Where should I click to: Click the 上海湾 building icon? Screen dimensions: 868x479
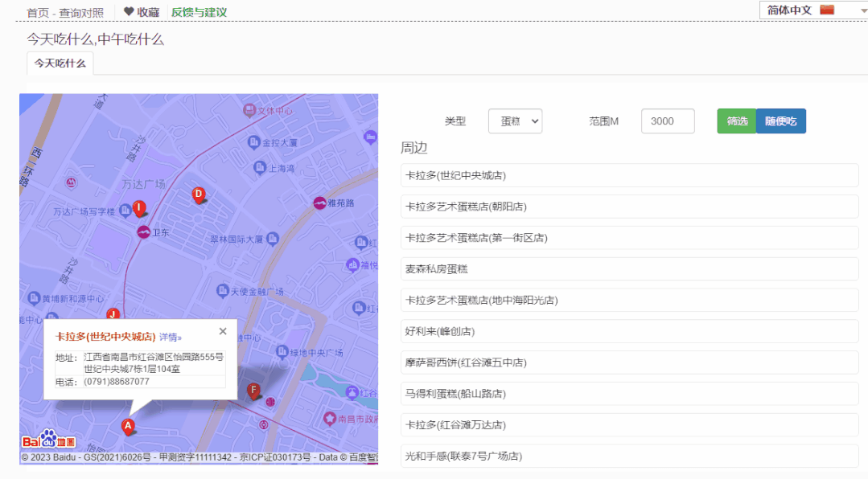click(260, 167)
